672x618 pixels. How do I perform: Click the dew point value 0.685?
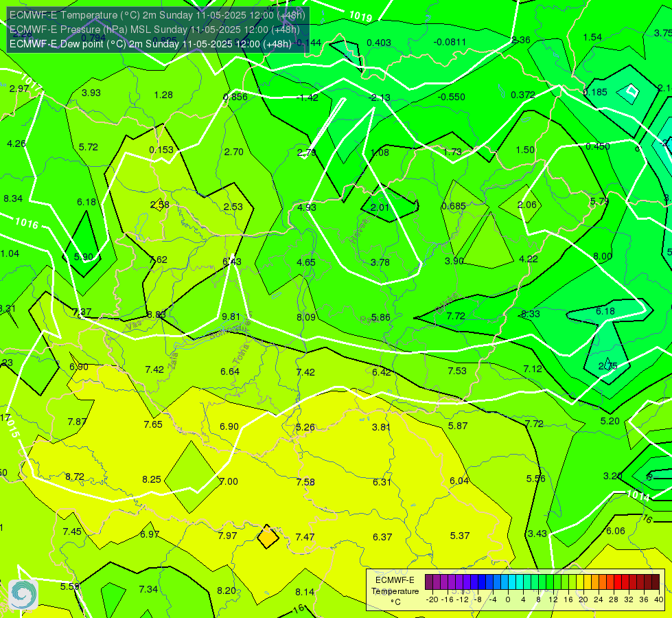[x=454, y=206]
